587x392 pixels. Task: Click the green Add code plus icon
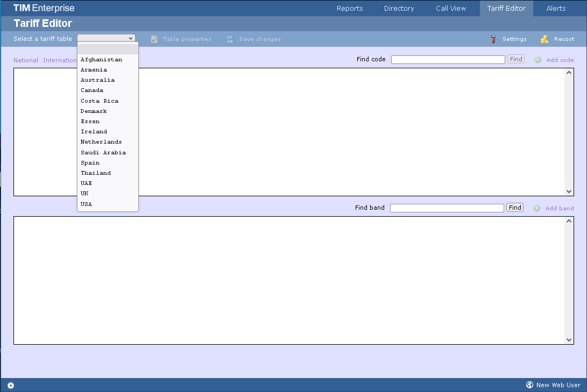[x=536, y=59]
